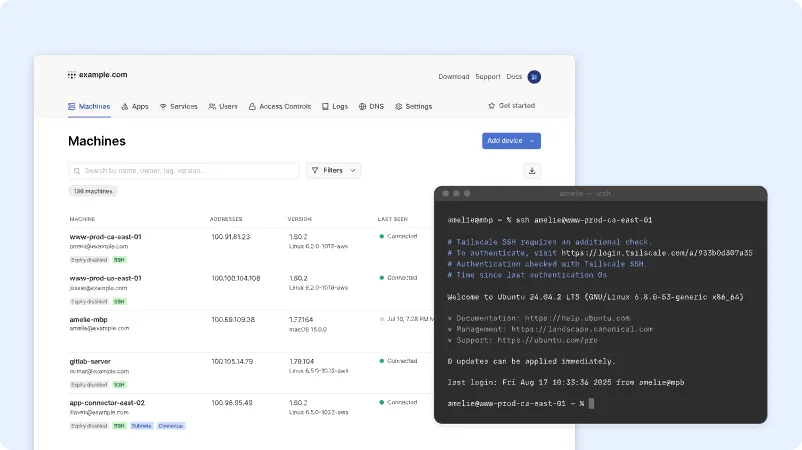Open machine app-connector-east-02

click(107, 403)
